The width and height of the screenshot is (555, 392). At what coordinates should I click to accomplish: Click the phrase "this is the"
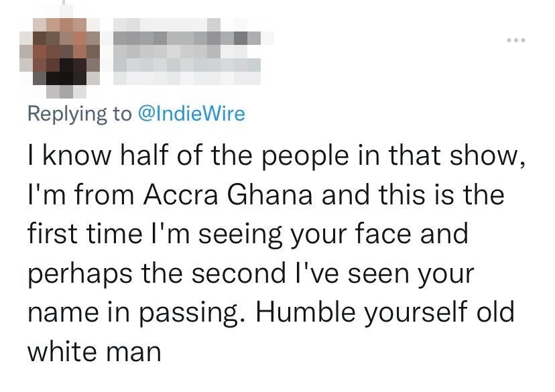441,194
